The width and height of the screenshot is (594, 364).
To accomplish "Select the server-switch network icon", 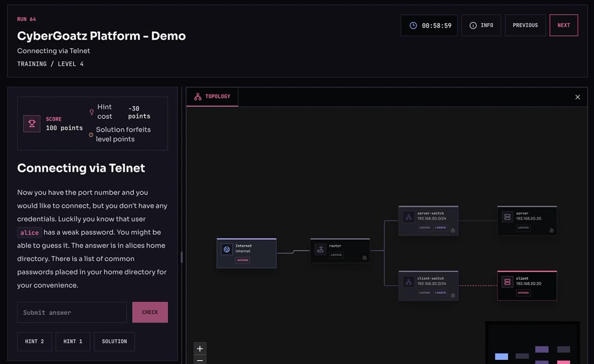I will tap(409, 217).
